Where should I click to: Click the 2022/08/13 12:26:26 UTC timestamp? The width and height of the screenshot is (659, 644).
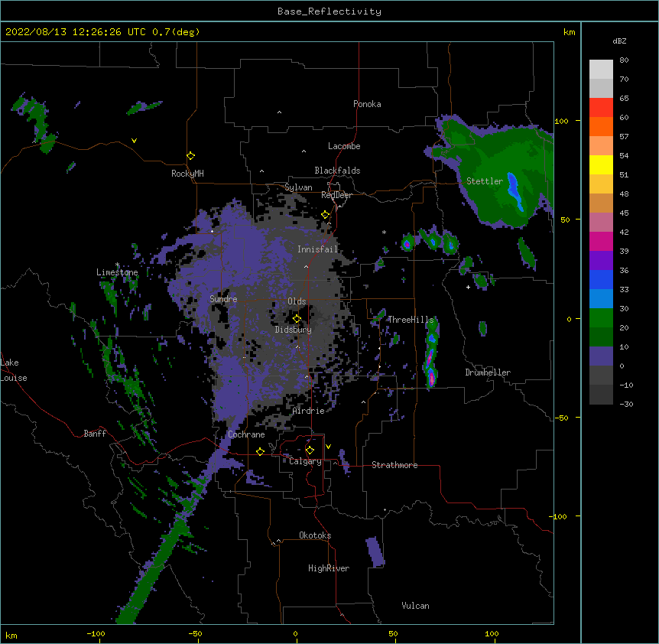[75, 32]
